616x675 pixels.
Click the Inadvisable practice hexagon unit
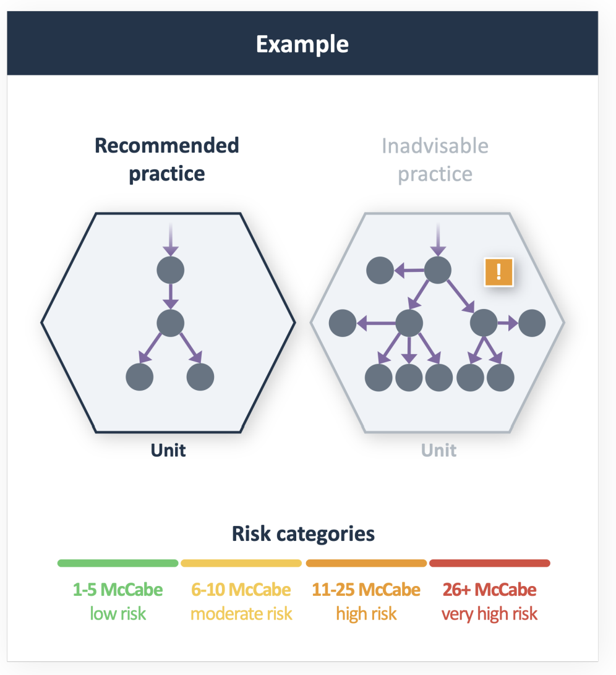pyautogui.click(x=437, y=323)
